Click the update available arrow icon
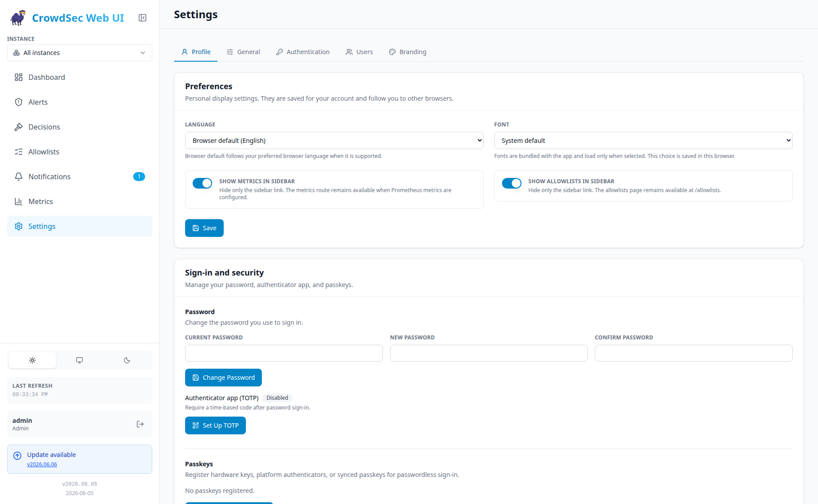 (17, 456)
